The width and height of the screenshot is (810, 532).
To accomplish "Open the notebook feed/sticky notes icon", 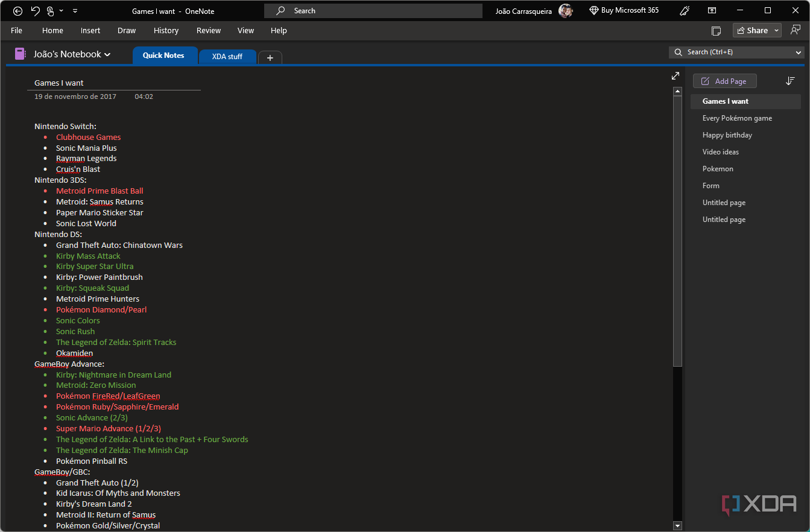I will [716, 31].
